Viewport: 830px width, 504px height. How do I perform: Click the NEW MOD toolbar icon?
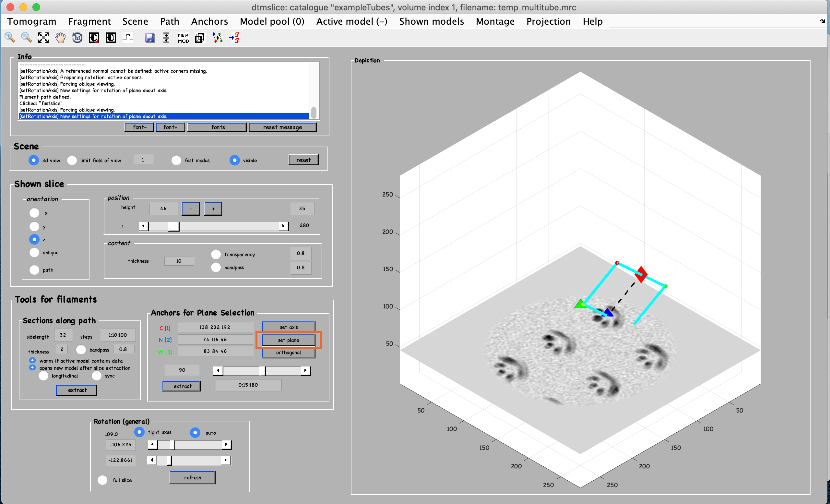click(x=183, y=38)
